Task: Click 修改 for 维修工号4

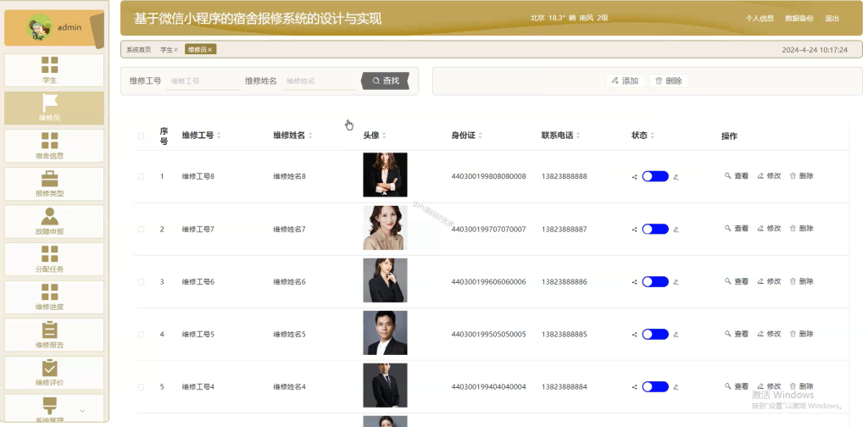Action: pos(769,386)
